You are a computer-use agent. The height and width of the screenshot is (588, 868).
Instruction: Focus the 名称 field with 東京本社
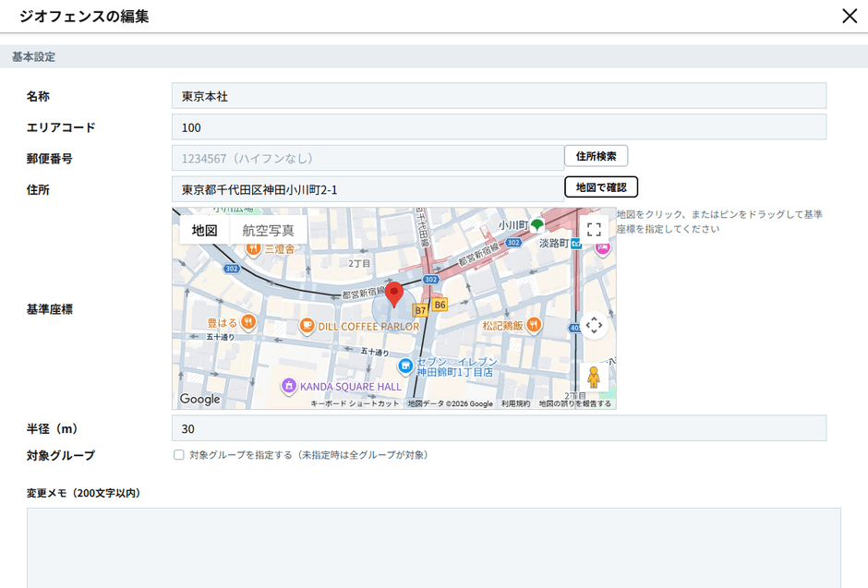(499, 96)
